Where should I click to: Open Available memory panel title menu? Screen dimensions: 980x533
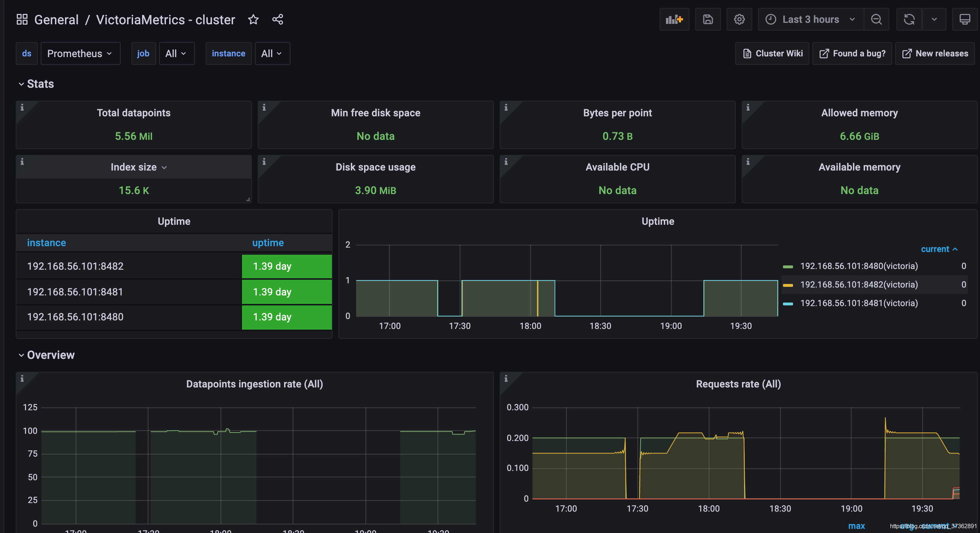click(x=859, y=167)
